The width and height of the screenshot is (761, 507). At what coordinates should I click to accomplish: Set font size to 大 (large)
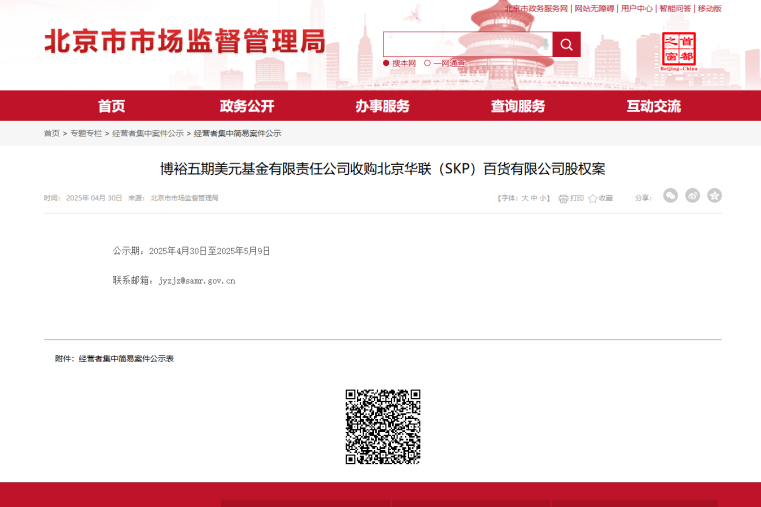[524, 198]
